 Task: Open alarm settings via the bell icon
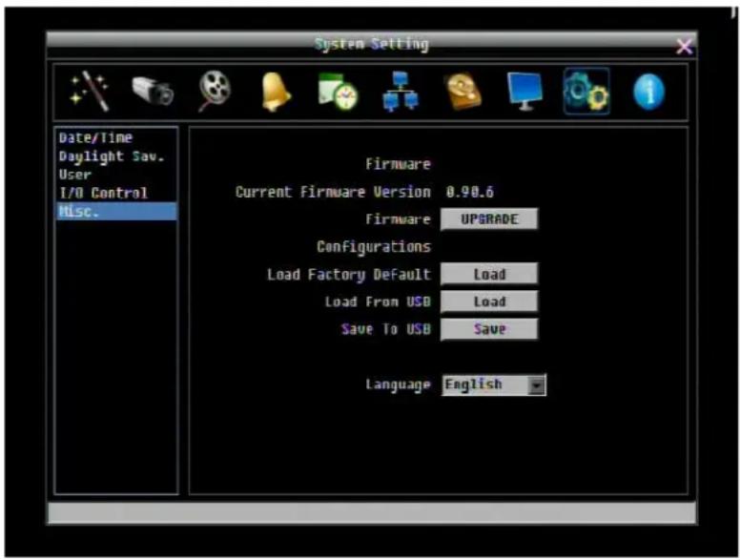(277, 92)
